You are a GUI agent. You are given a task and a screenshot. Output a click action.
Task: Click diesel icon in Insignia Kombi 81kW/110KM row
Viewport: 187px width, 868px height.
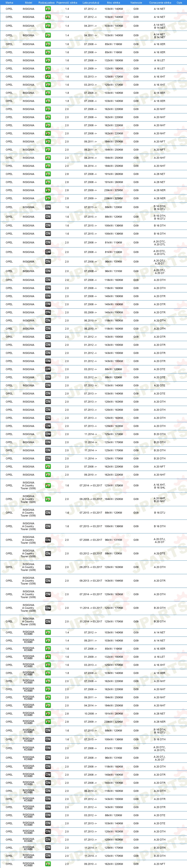tap(48, 748)
